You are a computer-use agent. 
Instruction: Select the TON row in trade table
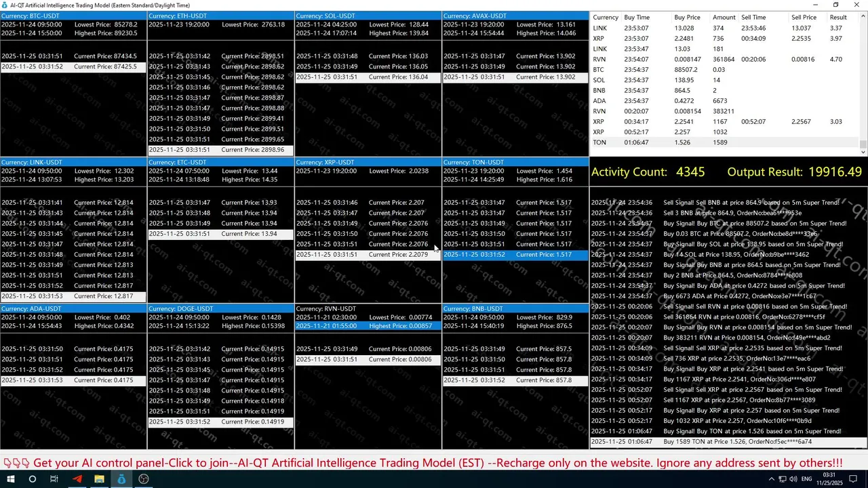pos(725,142)
